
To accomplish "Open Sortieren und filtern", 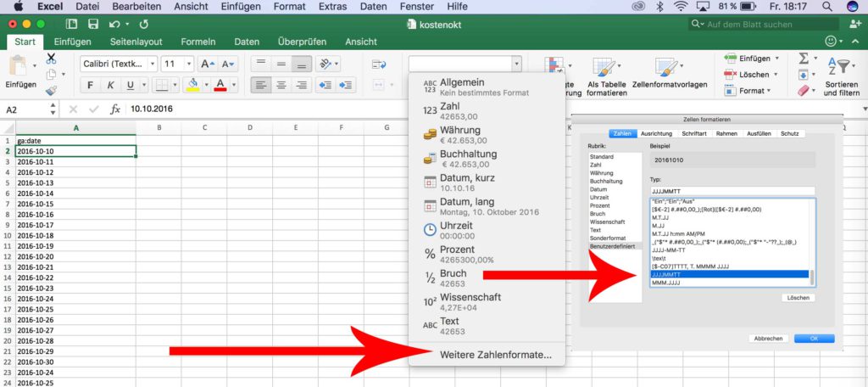I will point(842,76).
